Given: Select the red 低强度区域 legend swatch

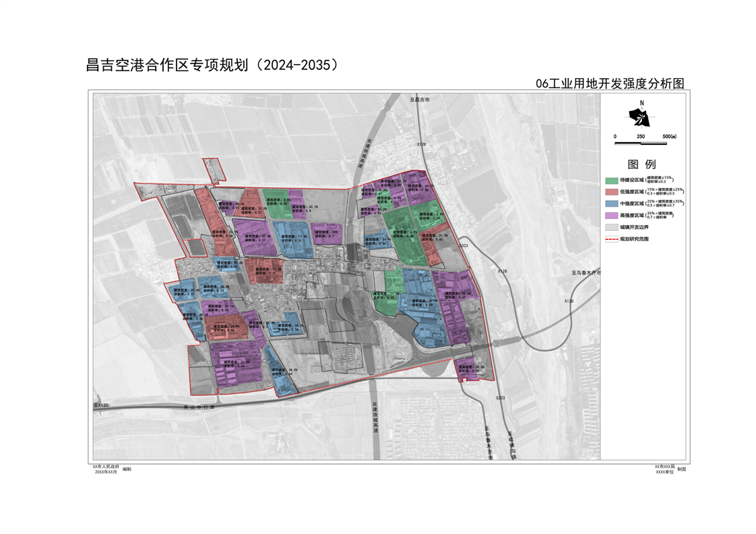Looking at the screenshot, I should click(x=612, y=192).
